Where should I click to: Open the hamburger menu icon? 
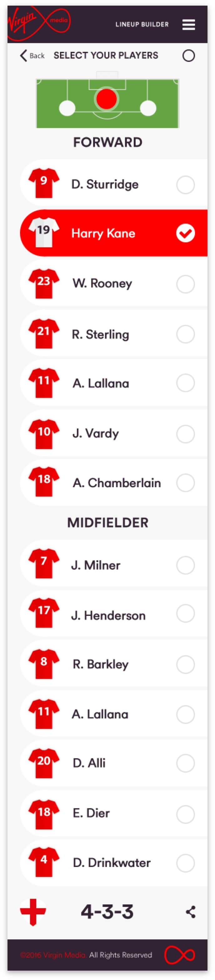(x=188, y=24)
